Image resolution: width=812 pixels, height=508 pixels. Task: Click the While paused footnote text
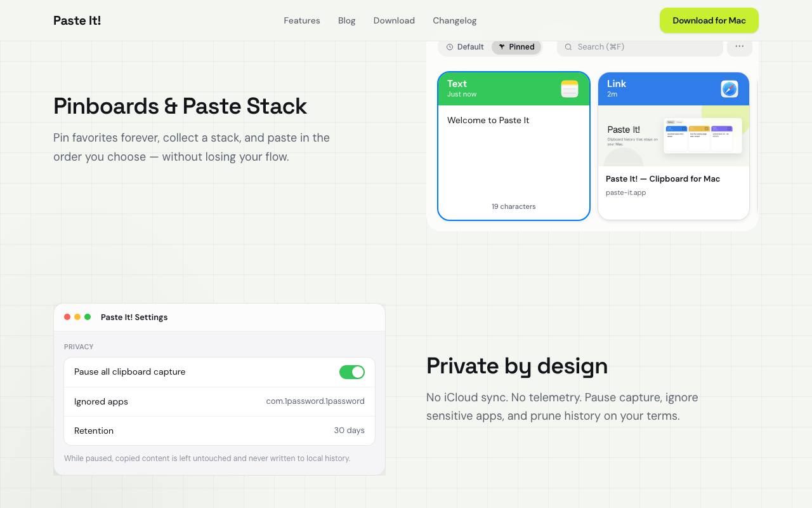point(207,458)
